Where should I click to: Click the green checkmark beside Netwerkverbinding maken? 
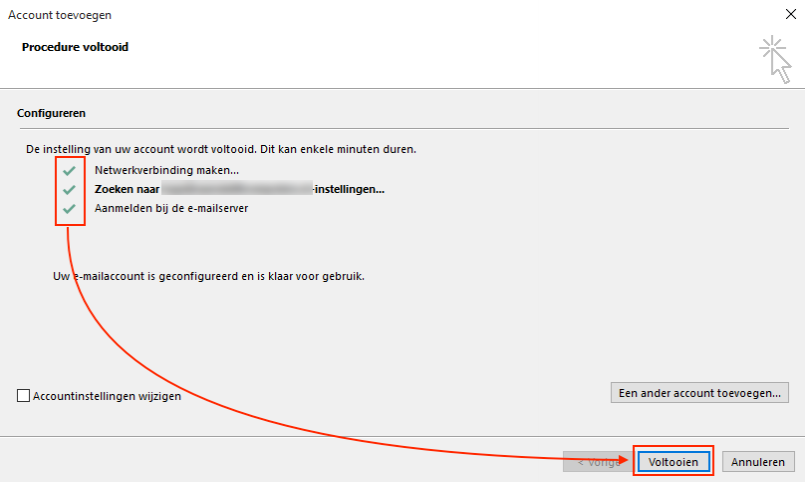click(x=69, y=170)
